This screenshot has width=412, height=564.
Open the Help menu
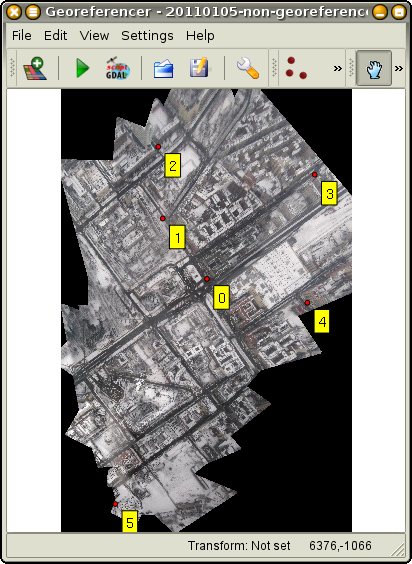200,36
